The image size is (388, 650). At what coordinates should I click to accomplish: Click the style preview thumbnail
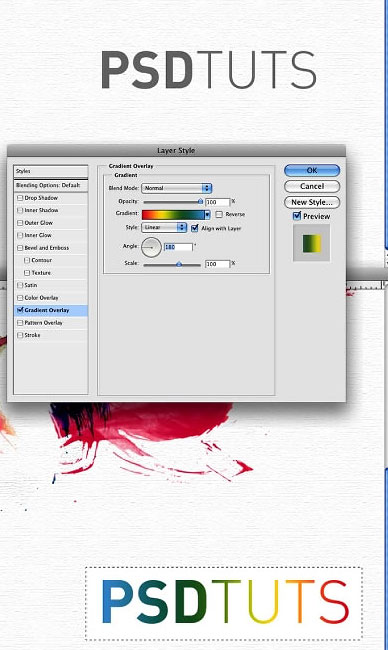312,243
